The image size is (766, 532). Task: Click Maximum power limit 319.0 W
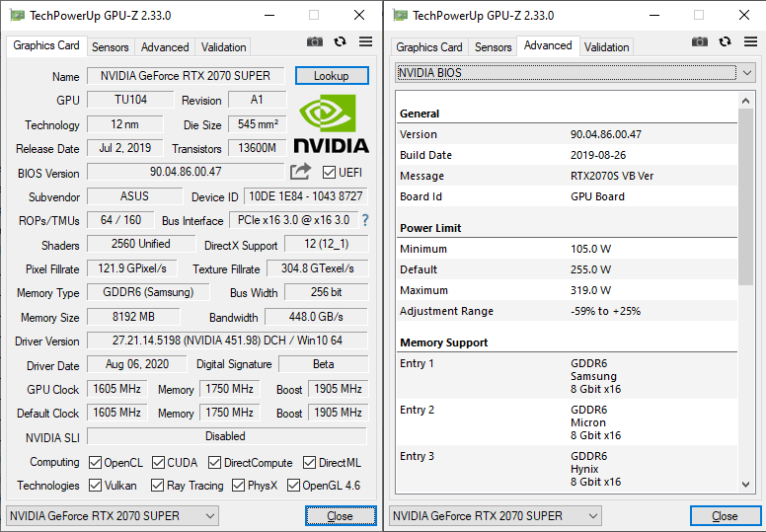click(x=590, y=290)
